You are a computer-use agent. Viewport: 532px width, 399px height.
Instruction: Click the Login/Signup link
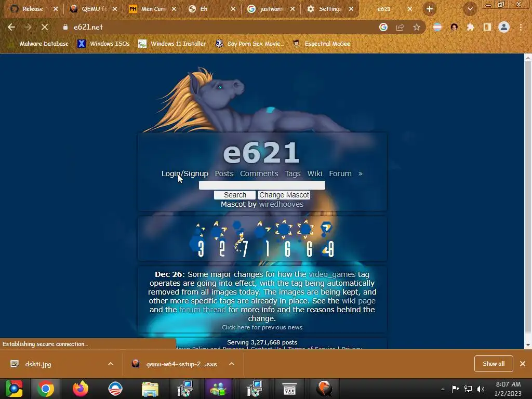[x=184, y=174]
